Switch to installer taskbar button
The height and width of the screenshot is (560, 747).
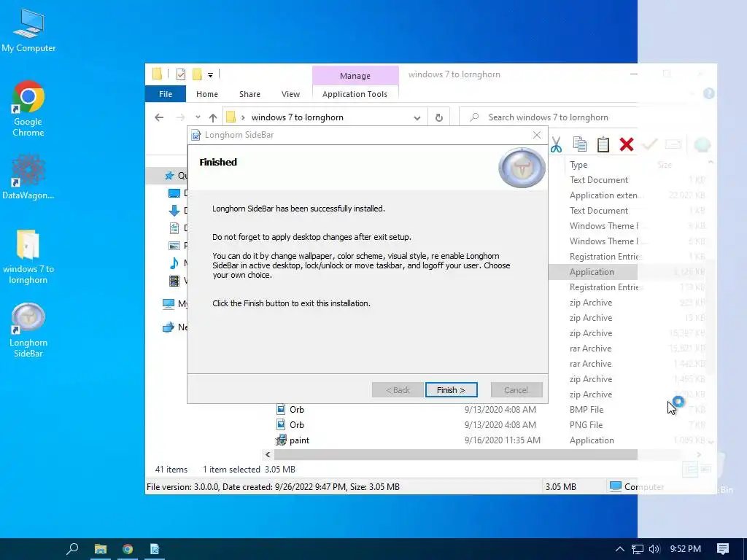[155, 549]
